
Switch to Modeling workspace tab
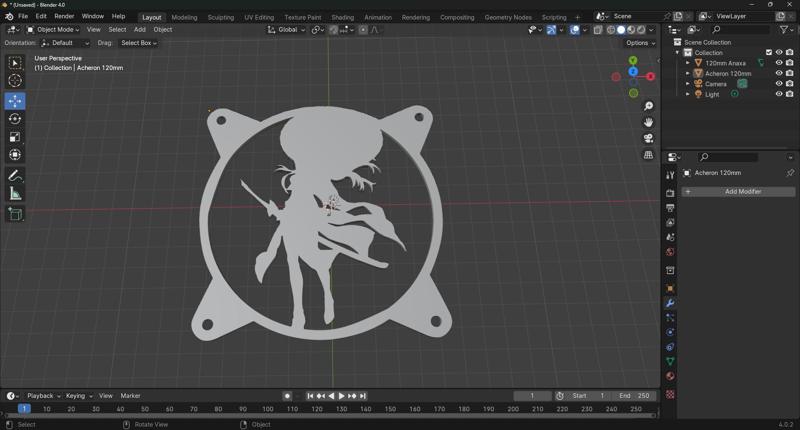(184, 17)
